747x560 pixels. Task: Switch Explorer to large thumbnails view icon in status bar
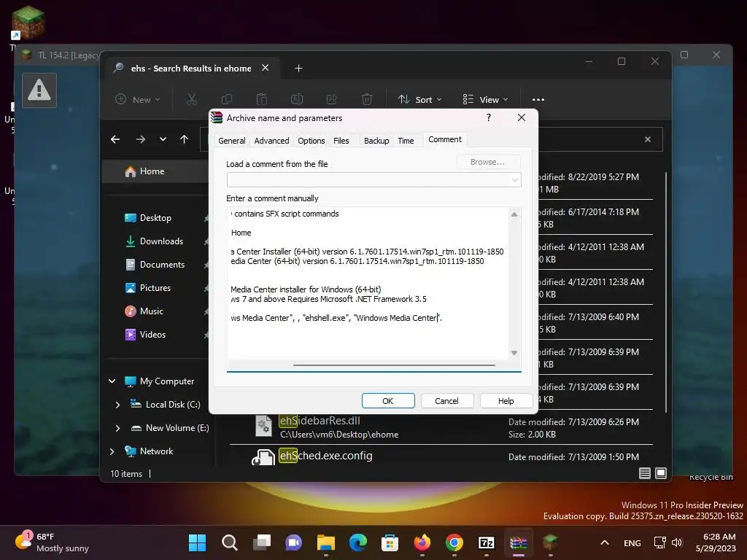[661, 472]
